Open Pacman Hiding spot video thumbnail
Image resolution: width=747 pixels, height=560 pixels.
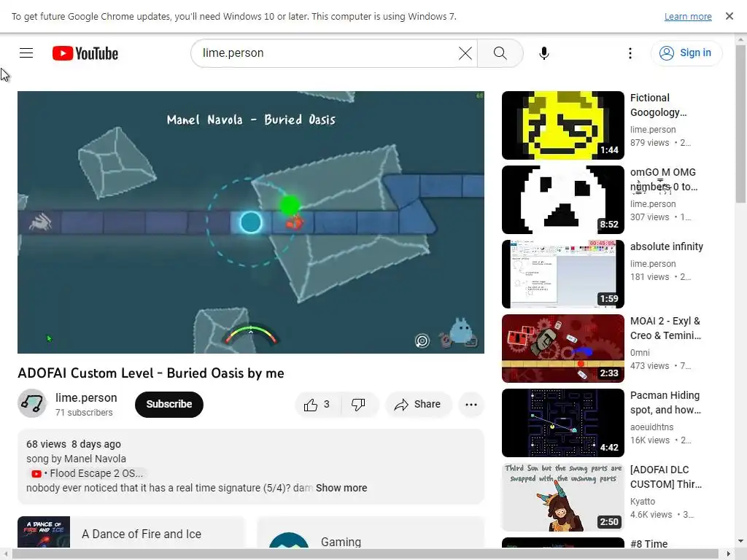(x=562, y=422)
